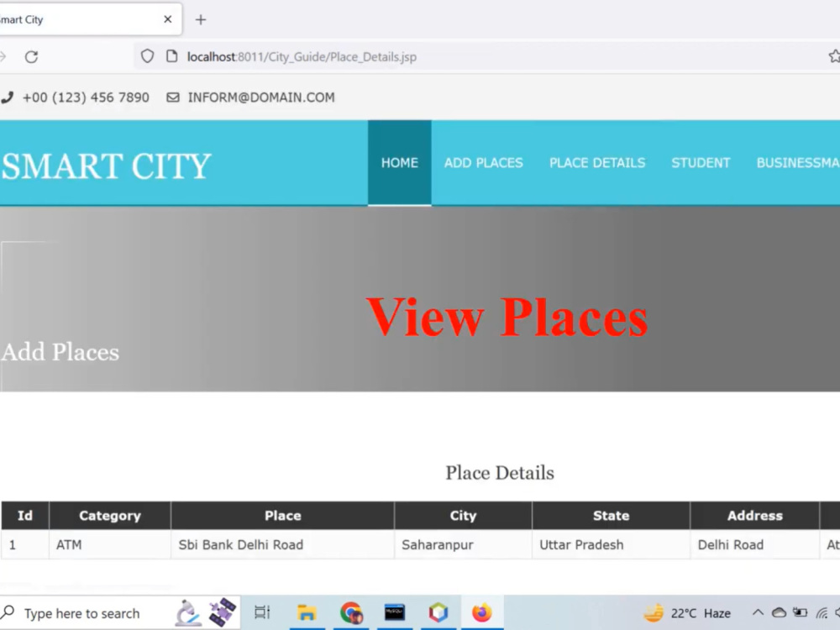Click the Windows search field
This screenshot has width=840, height=630.
84,612
